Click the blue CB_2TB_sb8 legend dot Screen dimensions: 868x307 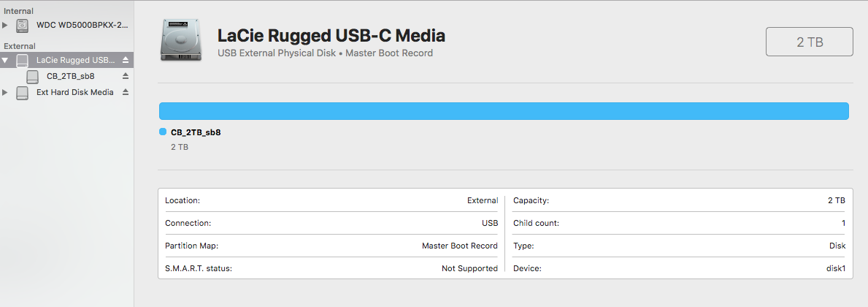tap(163, 132)
